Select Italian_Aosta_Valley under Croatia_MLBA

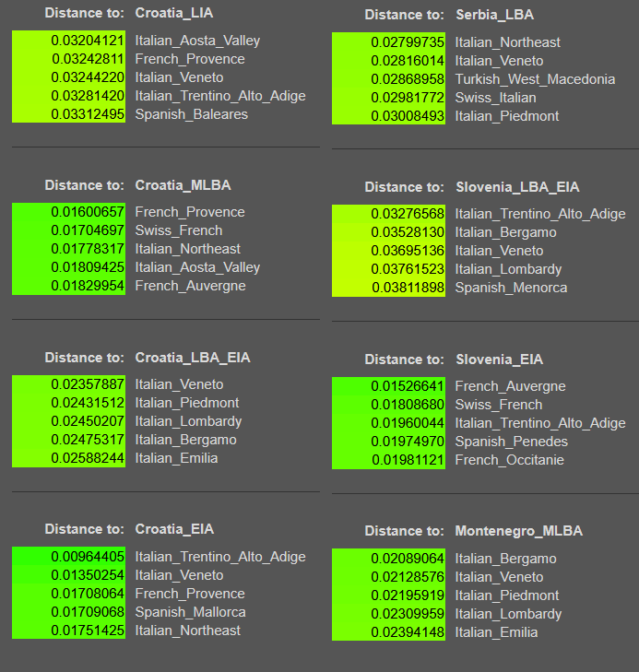pyautogui.click(x=197, y=267)
